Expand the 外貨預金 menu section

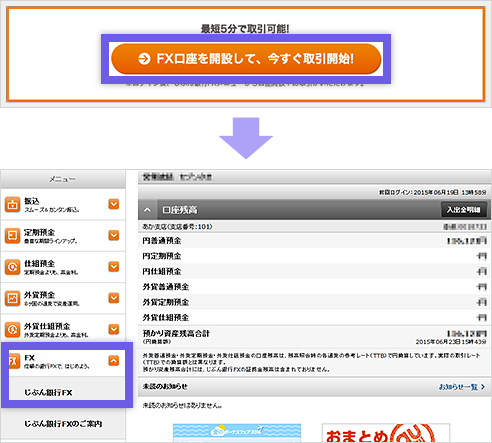click(114, 298)
